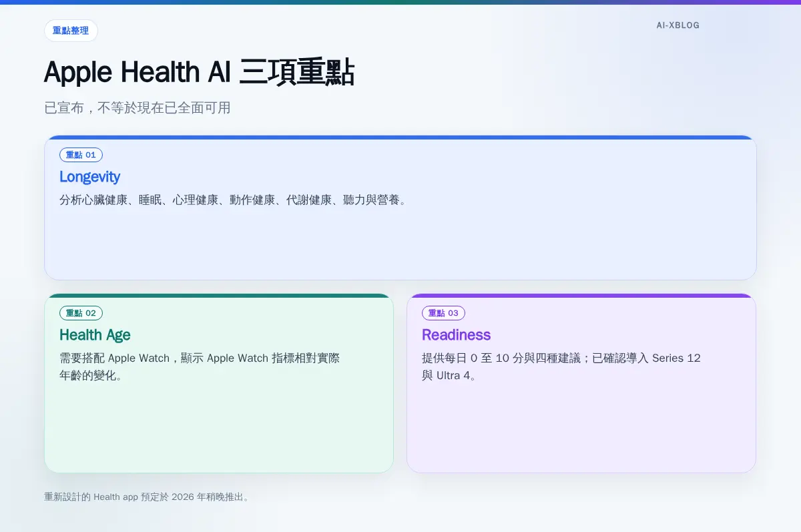Click the Health Age description about Apple Watch

point(200,366)
